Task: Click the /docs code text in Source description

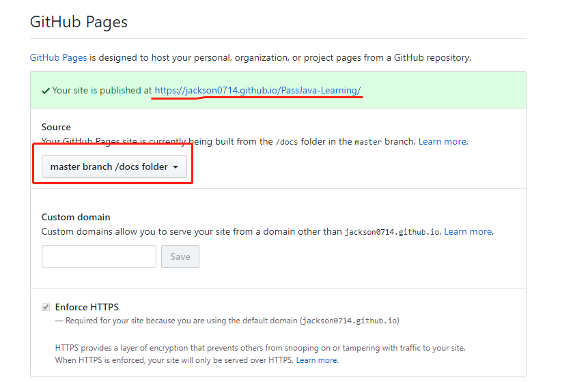Action: click(x=287, y=142)
